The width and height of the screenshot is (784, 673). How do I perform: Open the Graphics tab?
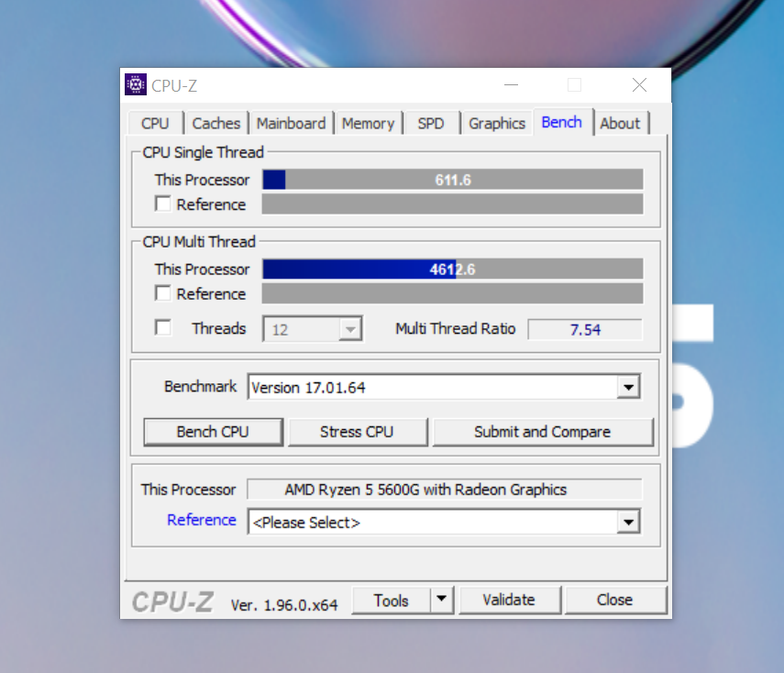(497, 123)
